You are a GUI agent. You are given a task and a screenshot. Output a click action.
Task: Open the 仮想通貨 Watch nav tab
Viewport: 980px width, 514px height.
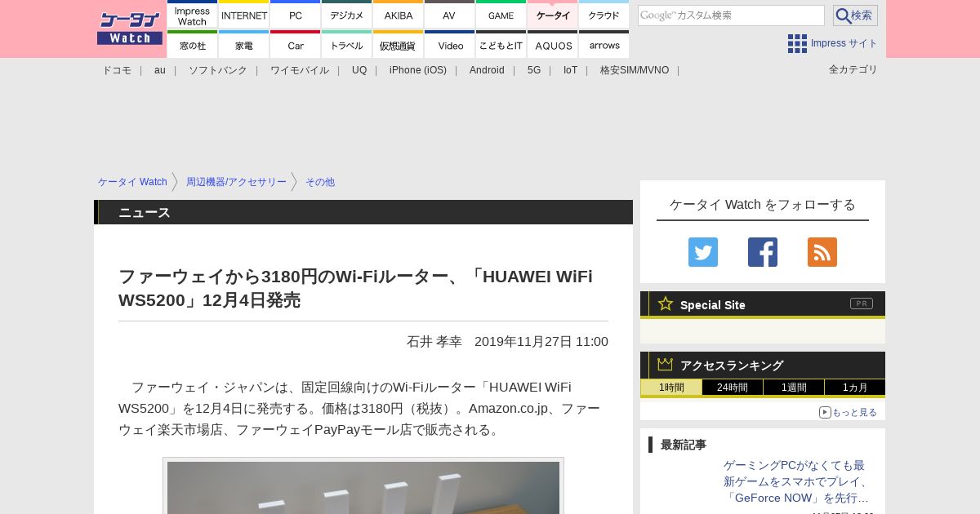pos(399,45)
